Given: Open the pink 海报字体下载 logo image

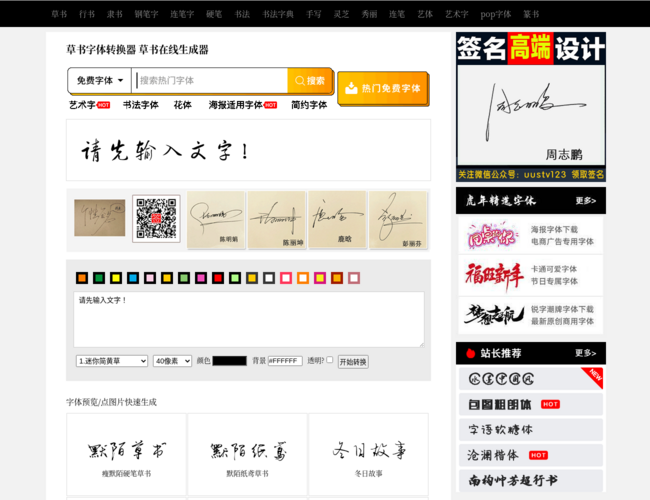Looking at the screenshot, I should 492,235.
